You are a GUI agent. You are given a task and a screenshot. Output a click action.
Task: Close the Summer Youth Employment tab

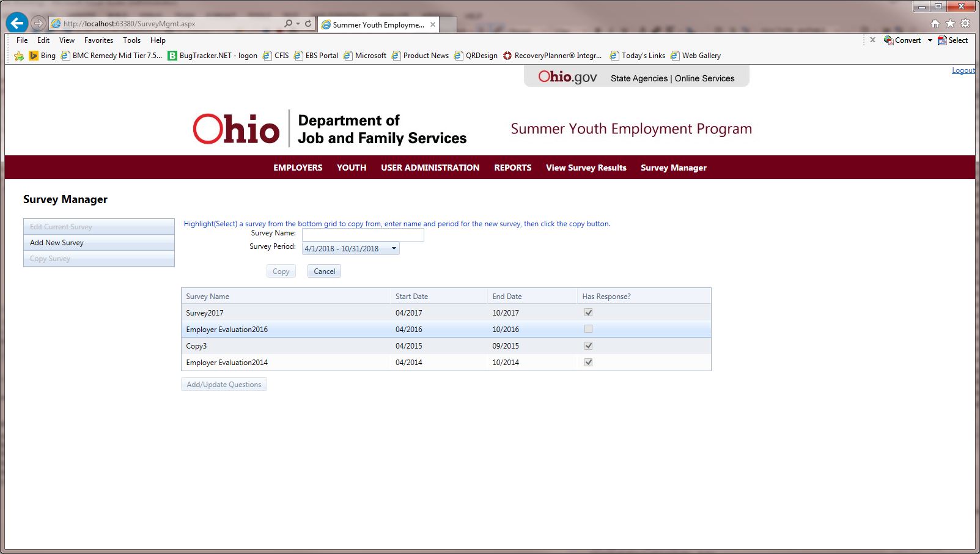[x=433, y=24]
